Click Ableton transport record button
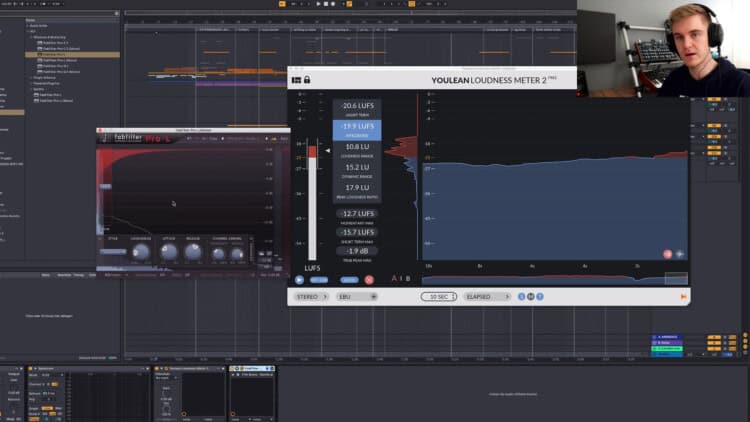This screenshot has height=422, width=750. pos(333,4)
